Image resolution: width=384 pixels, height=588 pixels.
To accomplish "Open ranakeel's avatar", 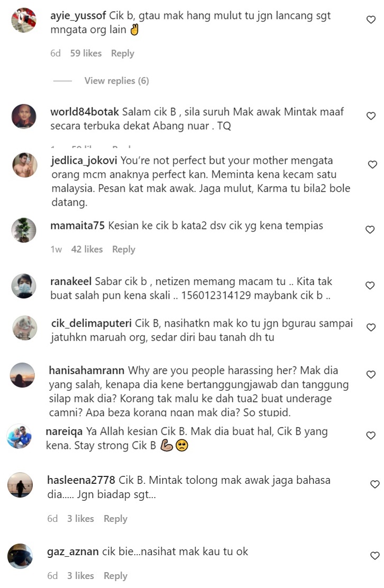I will click(24, 286).
